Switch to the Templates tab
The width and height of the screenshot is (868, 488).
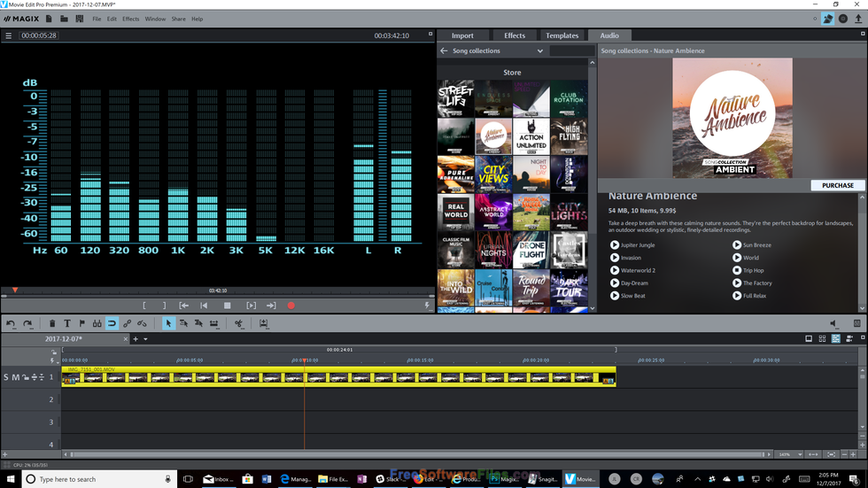coord(562,35)
